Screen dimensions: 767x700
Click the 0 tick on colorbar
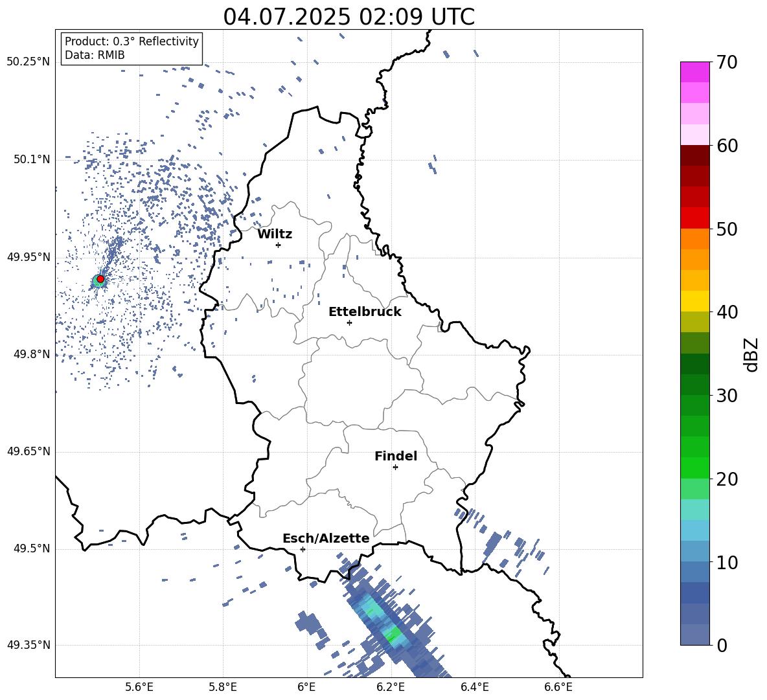pyautogui.click(x=722, y=646)
